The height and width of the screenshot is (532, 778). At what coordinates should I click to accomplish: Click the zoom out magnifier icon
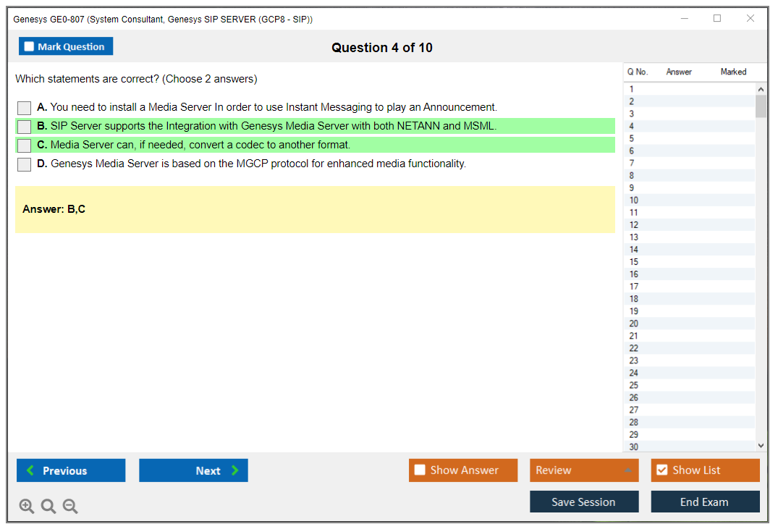[70, 507]
